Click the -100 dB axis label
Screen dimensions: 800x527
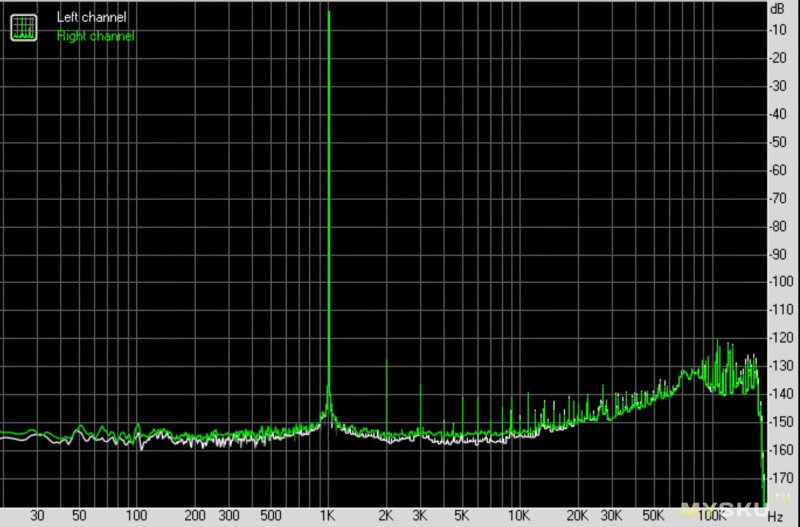click(x=776, y=282)
